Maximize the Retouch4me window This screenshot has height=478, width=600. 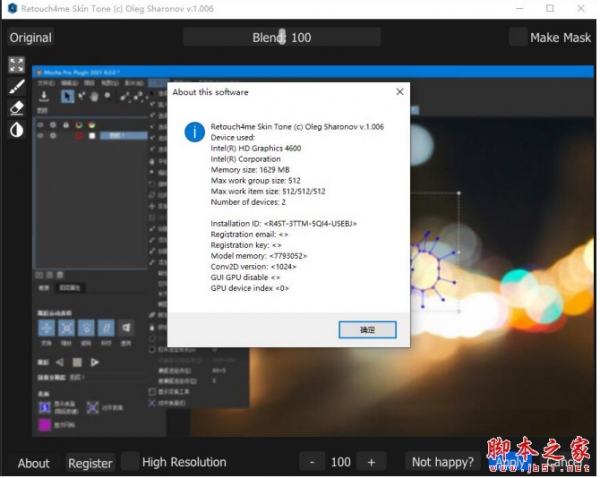(550, 8)
